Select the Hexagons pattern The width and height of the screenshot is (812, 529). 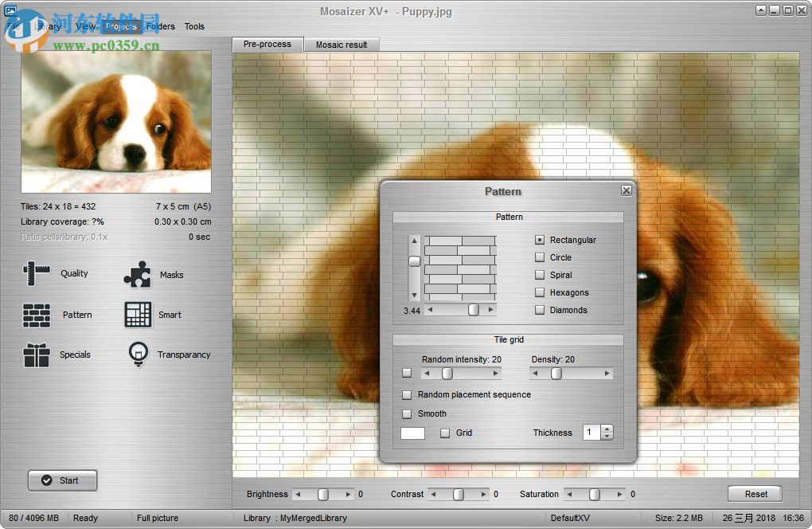(x=539, y=292)
